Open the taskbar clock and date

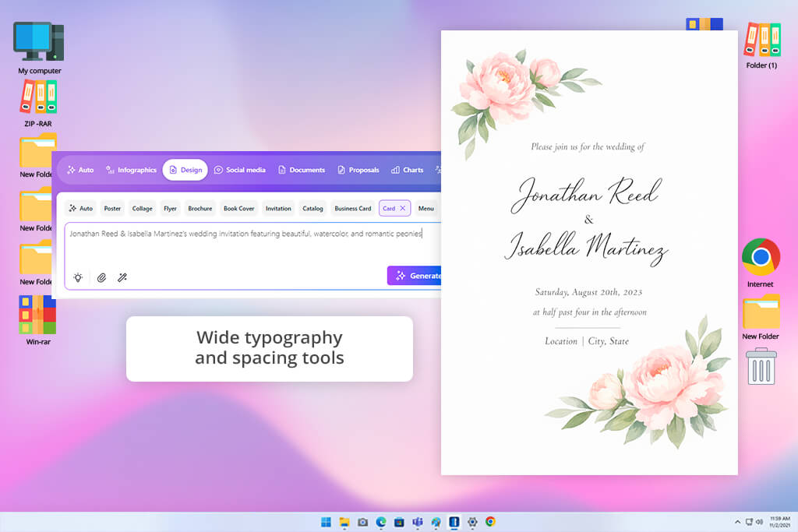click(779, 522)
